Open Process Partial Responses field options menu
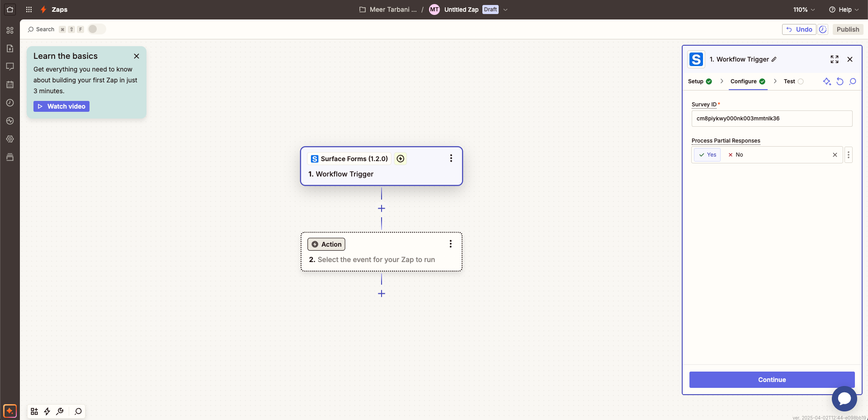The width and height of the screenshot is (868, 420). [x=849, y=155]
